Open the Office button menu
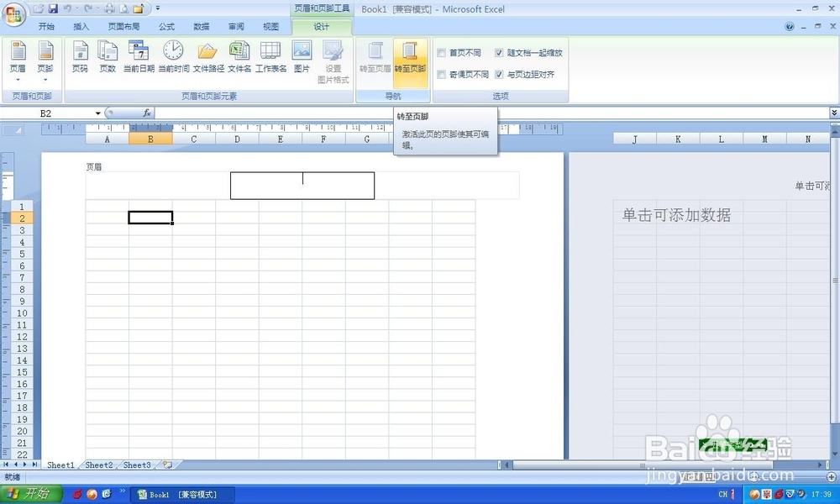The width and height of the screenshot is (840, 504). point(13,14)
